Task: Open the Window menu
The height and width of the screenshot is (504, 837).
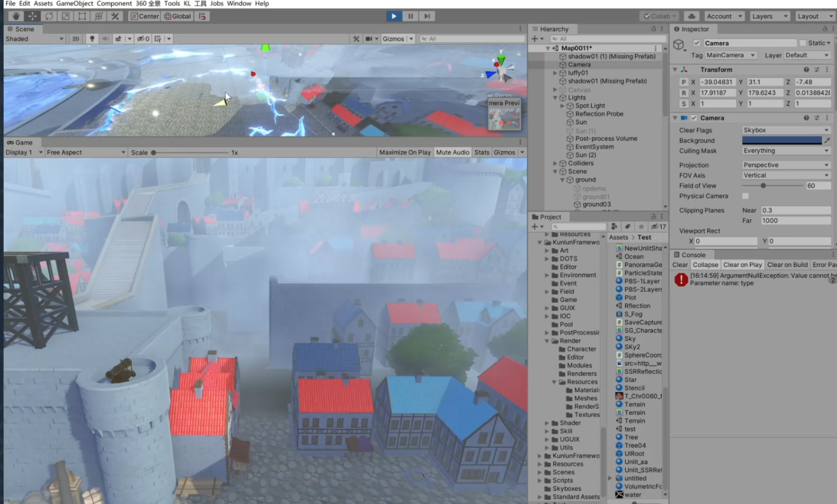Action: click(x=239, y=4)
